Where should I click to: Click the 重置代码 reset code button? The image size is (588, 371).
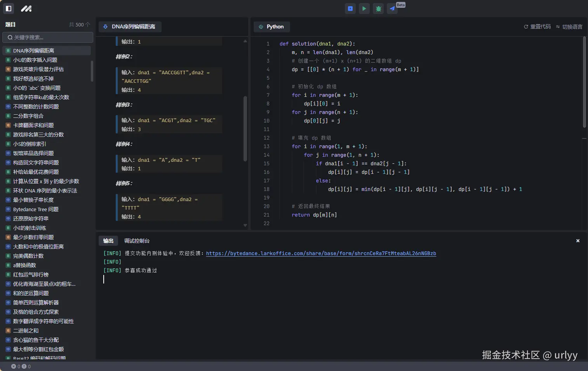click(x=537, y=27)
